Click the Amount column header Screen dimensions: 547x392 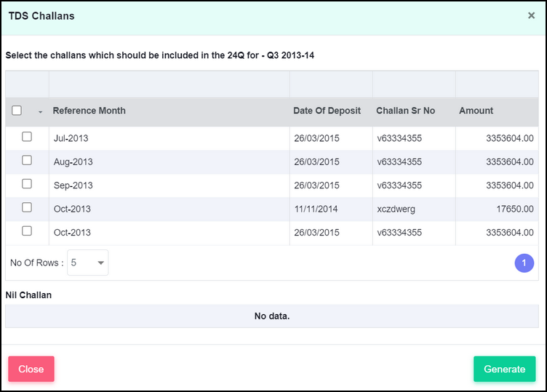pyautogui.click(x=476, y=111)
